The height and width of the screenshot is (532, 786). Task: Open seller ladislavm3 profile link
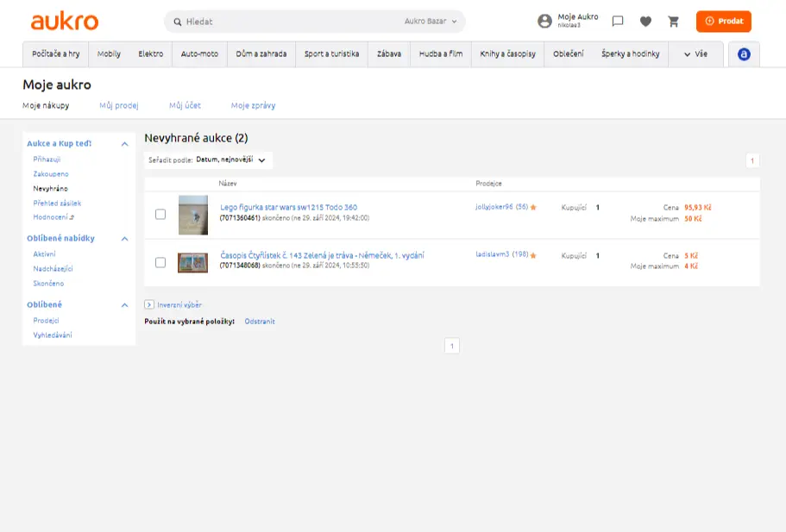click(493, 254)
